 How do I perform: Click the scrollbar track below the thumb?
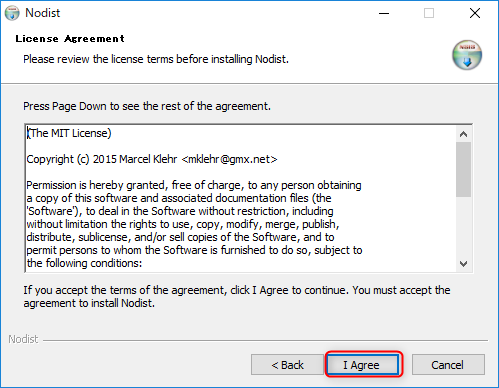pos(463,226)
